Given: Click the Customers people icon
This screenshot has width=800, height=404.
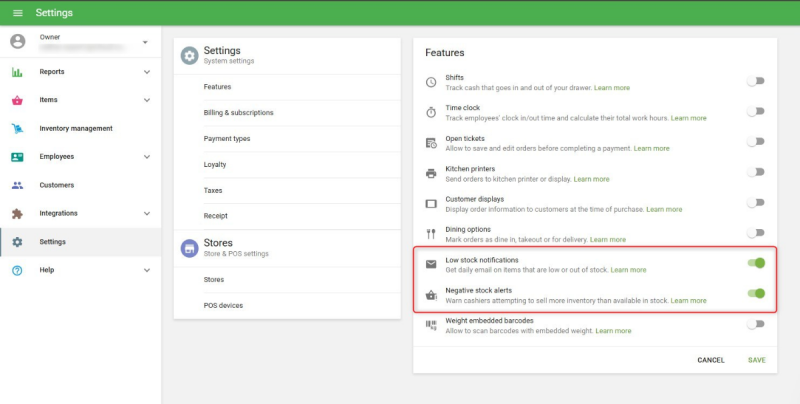Looking at the screenshot, I should (x=17, y=185).
